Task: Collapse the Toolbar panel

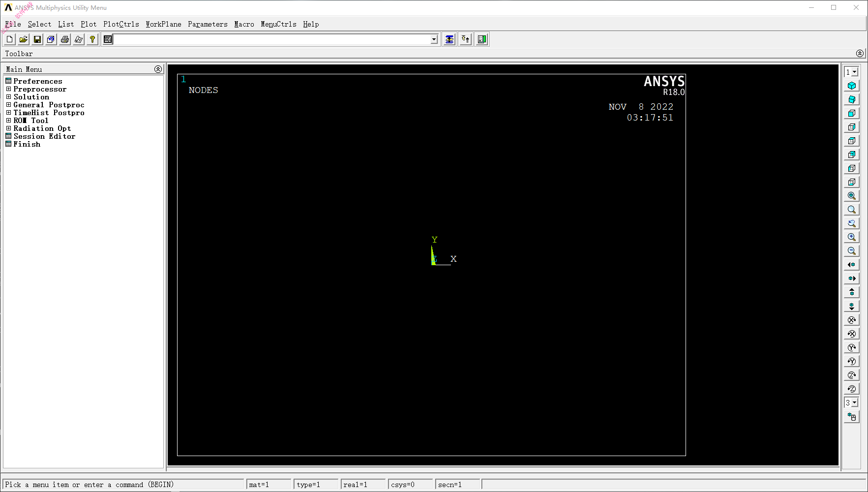Action: click(860, 54)
